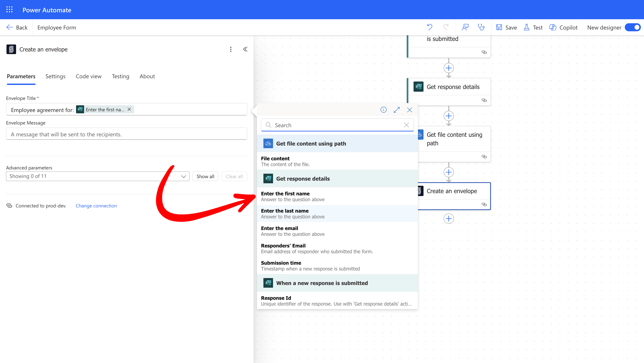Remove the 'Enter the first na...' token
Screen dimensions: 644x363
coord(129,110)
